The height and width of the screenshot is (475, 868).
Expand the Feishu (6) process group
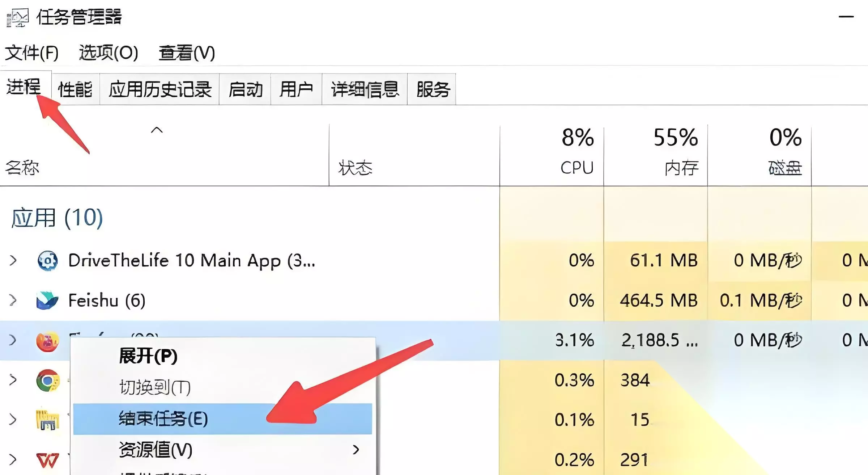pos(13,300)
